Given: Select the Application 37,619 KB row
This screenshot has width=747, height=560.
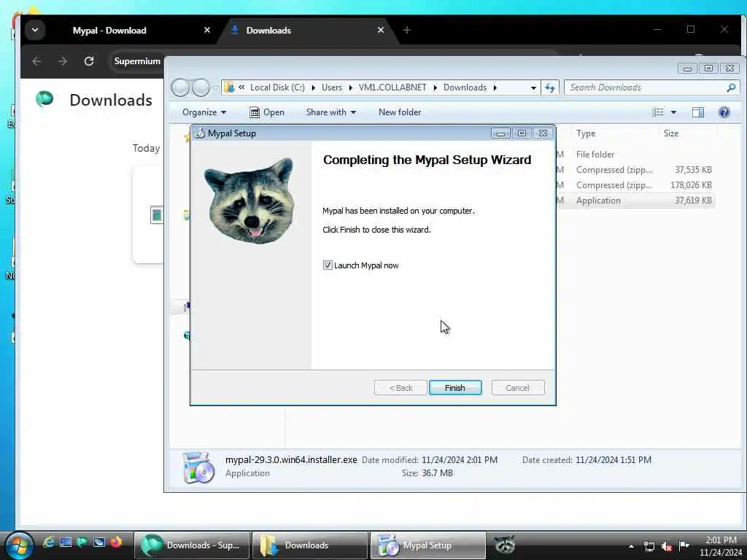Looking at the screenshot, I should click(635, 201).
